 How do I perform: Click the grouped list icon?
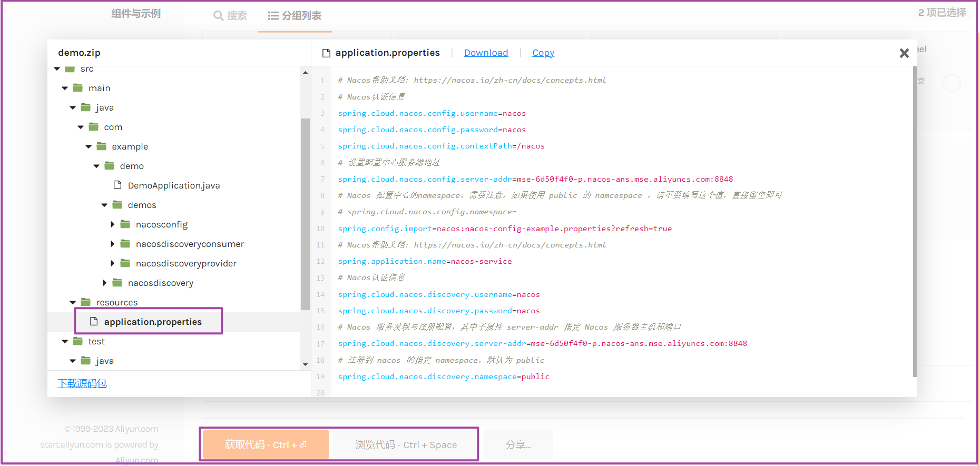pyautogui.click(x=273, y=16)
